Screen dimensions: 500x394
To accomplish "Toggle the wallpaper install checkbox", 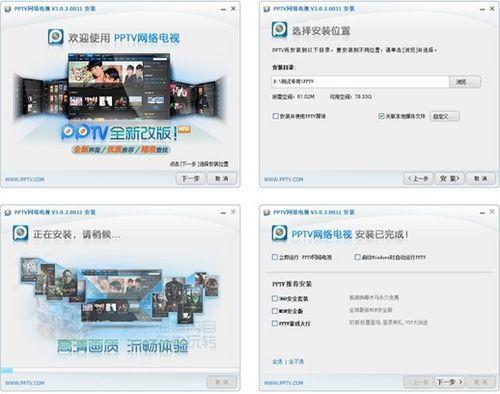I will [275, 116].
